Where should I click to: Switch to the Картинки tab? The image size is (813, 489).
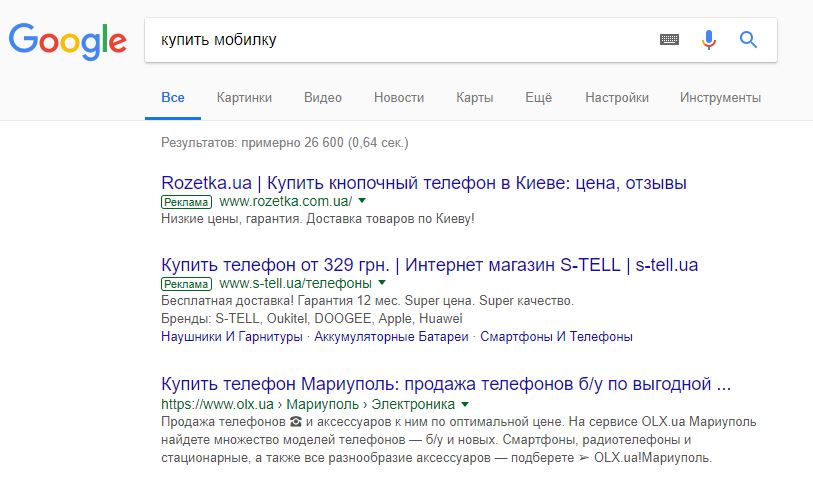coord(244,97)
